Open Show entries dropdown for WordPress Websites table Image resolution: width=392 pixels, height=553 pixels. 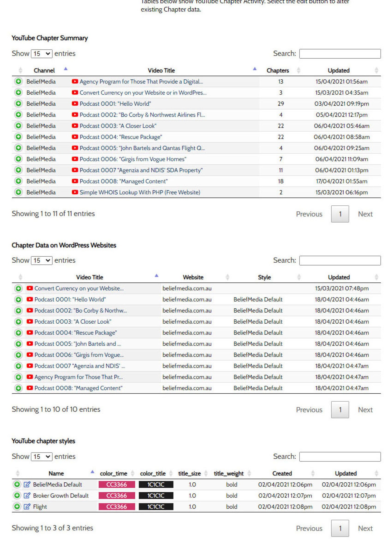tap(42, 260)
